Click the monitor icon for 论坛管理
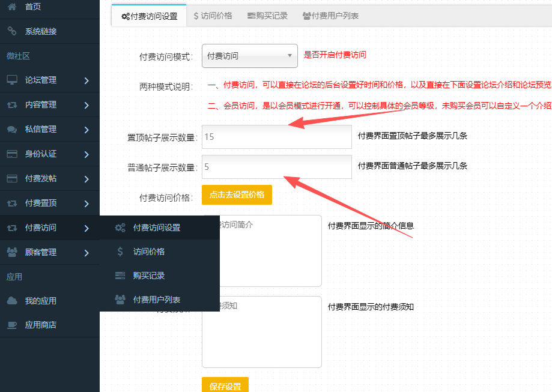Viewport: 552px width, 392px height. click(x=12, y=80)
